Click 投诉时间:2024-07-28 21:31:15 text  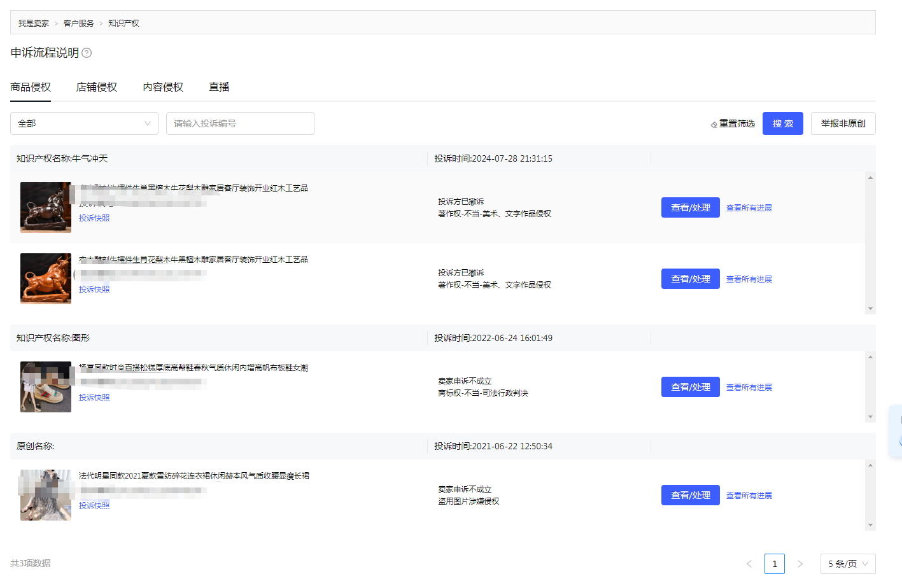(493, 158)
